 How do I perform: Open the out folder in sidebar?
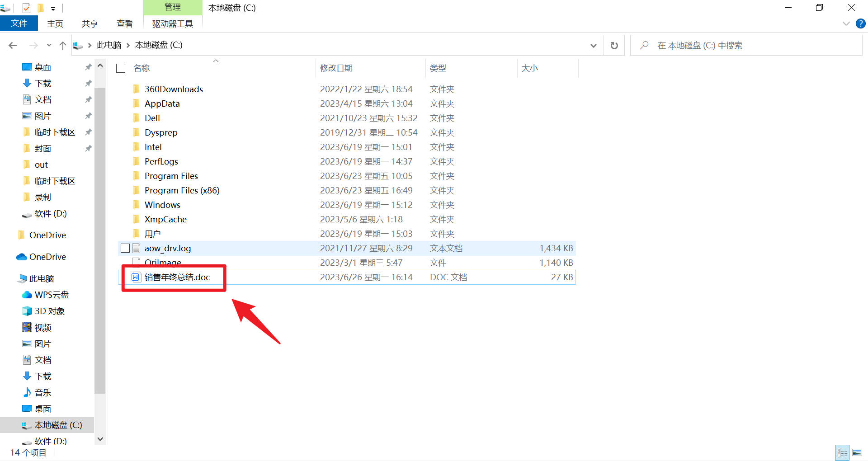click(35, 165)
